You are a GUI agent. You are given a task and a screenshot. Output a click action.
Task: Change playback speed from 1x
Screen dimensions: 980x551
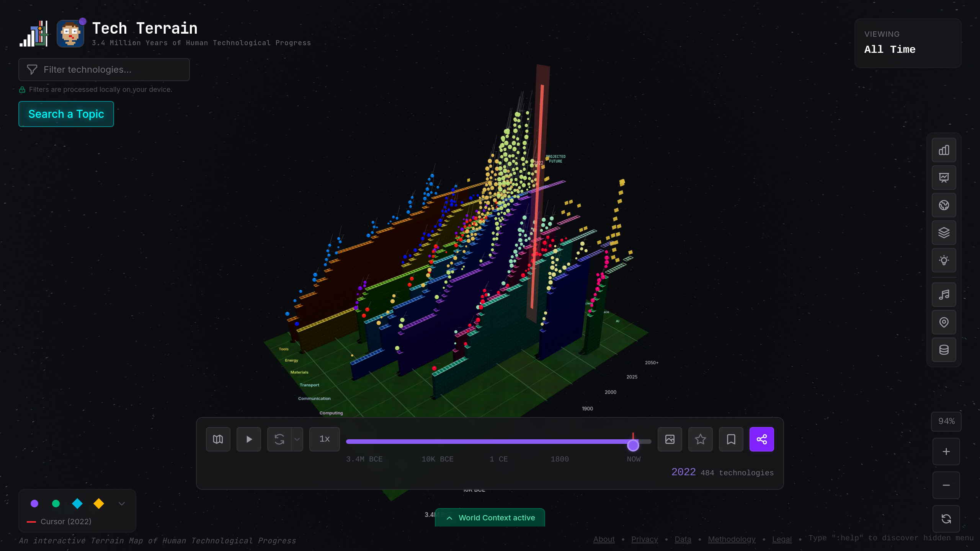[324, 439]
